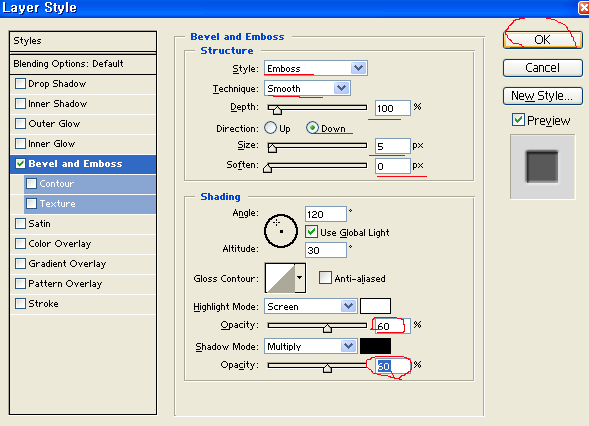Click the black Shadow Mode color swatch

pyautogui.click(x=375, y=346)
